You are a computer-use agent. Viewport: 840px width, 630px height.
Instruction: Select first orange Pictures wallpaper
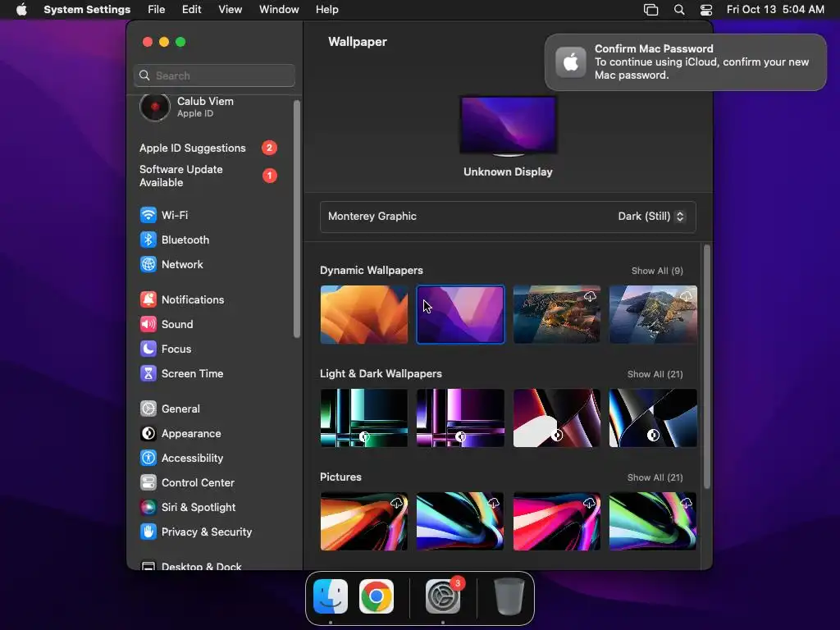coord(363,521)
